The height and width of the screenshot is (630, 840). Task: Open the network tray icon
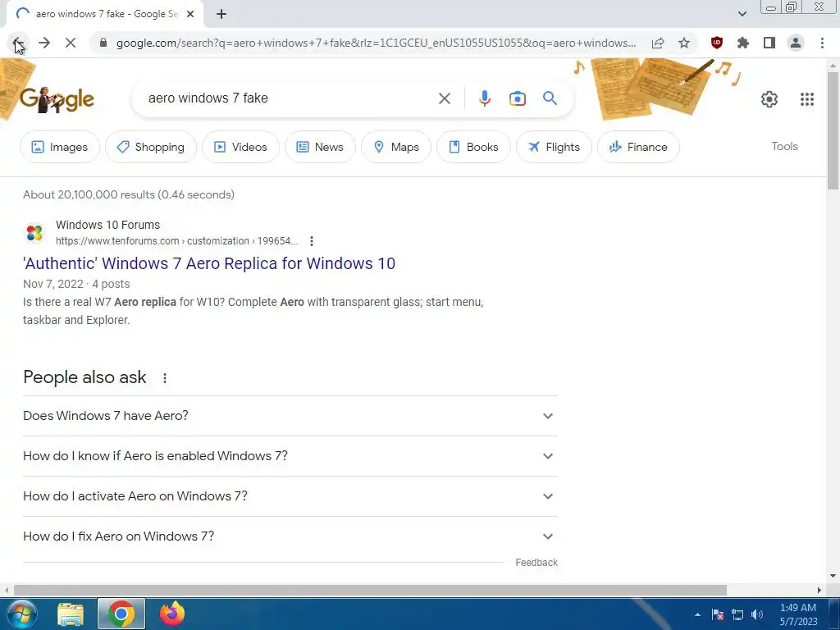(737, 614)
